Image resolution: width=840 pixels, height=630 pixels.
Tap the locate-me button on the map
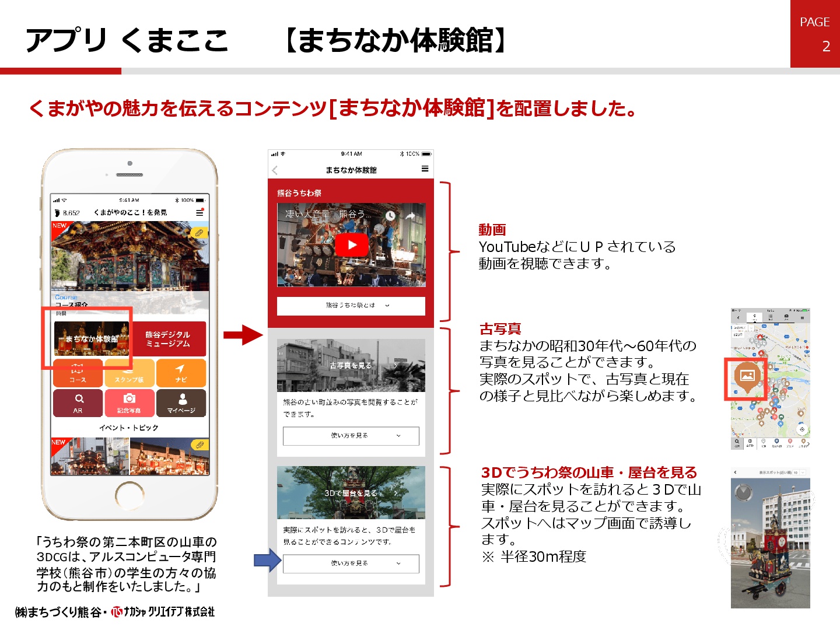coord(802,429)
